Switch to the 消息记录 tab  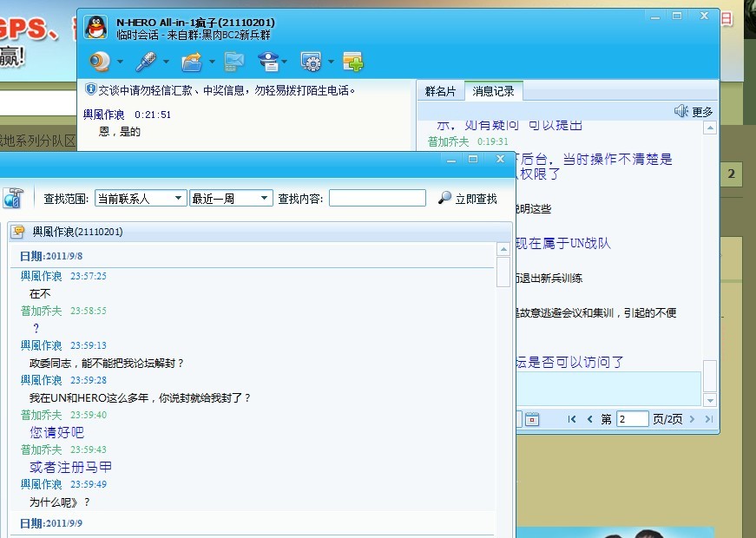coord(493,91)
